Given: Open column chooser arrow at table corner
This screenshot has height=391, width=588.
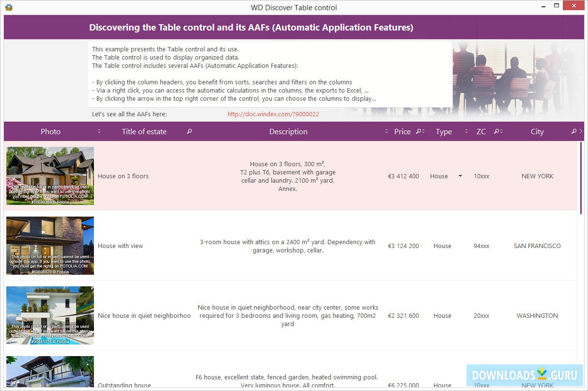Looking at the screenshot, I should pos(581,131).
